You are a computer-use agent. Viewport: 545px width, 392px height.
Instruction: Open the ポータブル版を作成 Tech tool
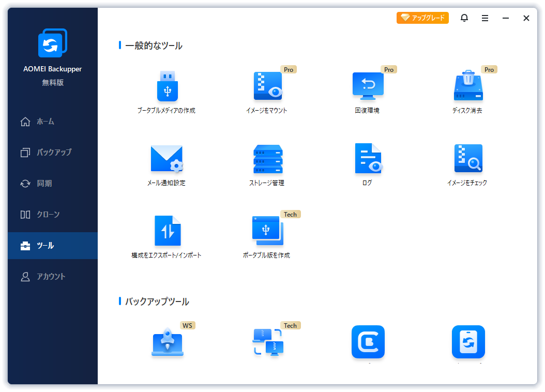[267, 231]
